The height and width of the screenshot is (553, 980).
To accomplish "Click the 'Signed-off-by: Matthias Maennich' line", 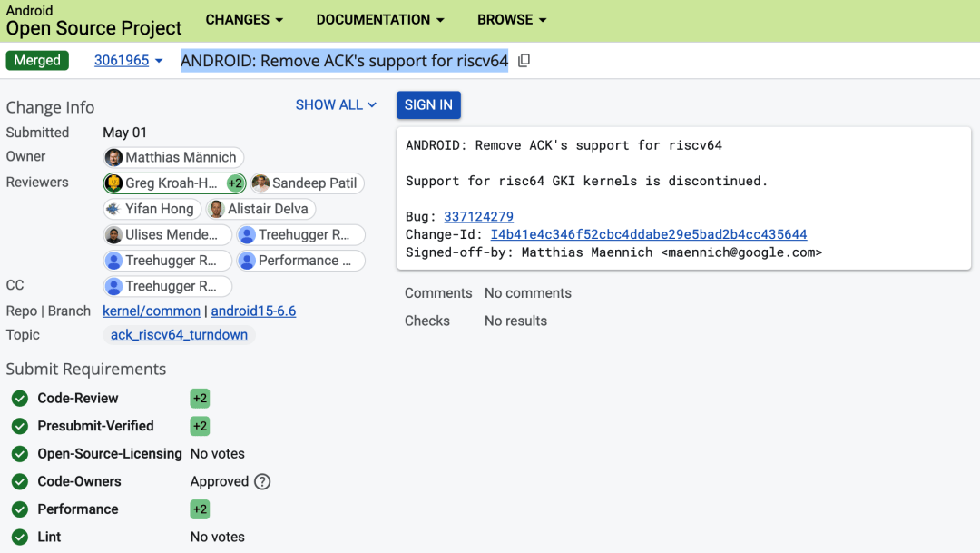I will pos(613,252).
